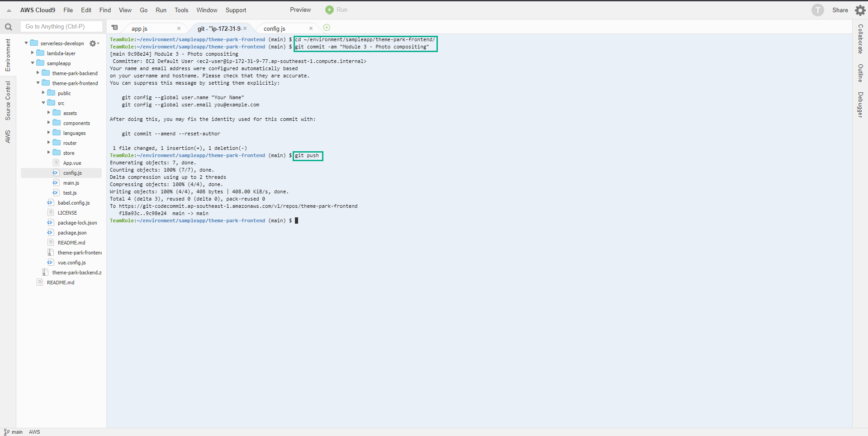Expand the theme-park-backend folder
The width and height of the screenshot is (868, 436).
38,73
